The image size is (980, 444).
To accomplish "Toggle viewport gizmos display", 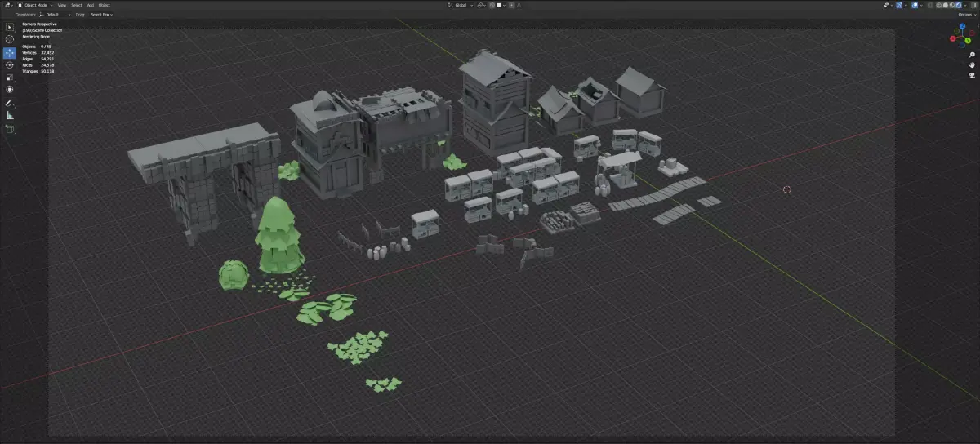I will (899, 5).
